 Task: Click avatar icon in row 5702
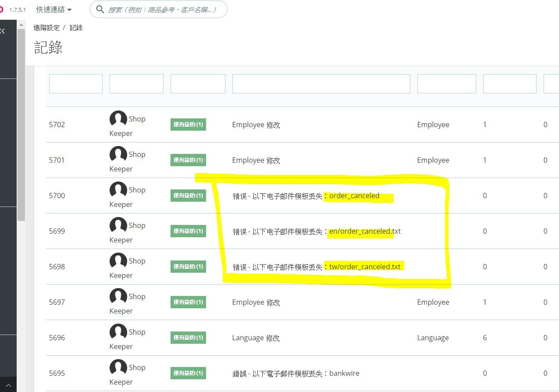(x=118, y=119)
